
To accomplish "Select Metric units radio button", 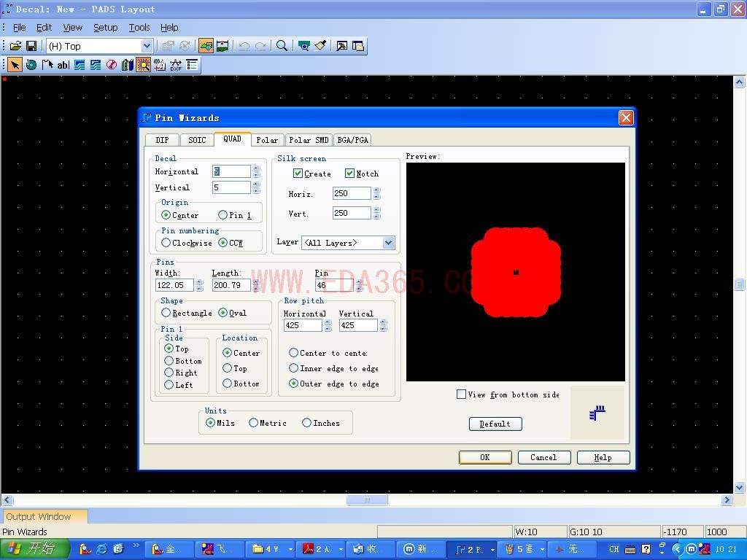I will pos(253,422).
